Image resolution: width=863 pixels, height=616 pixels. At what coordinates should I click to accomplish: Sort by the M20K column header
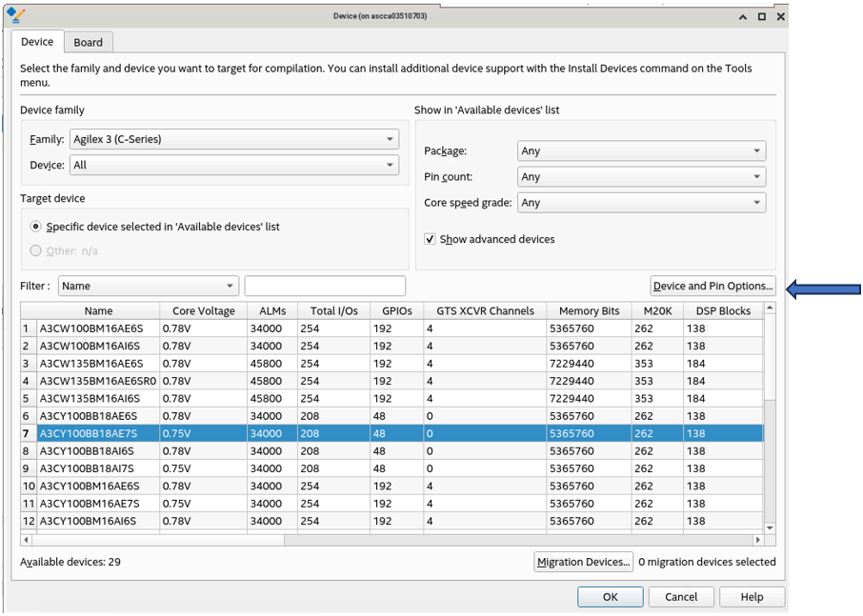[657, 310]
